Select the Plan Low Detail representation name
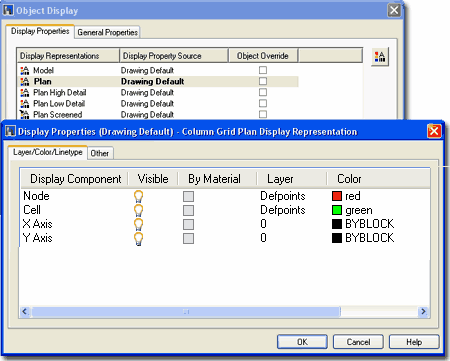450x361 pixels. [x=59, y=103]
